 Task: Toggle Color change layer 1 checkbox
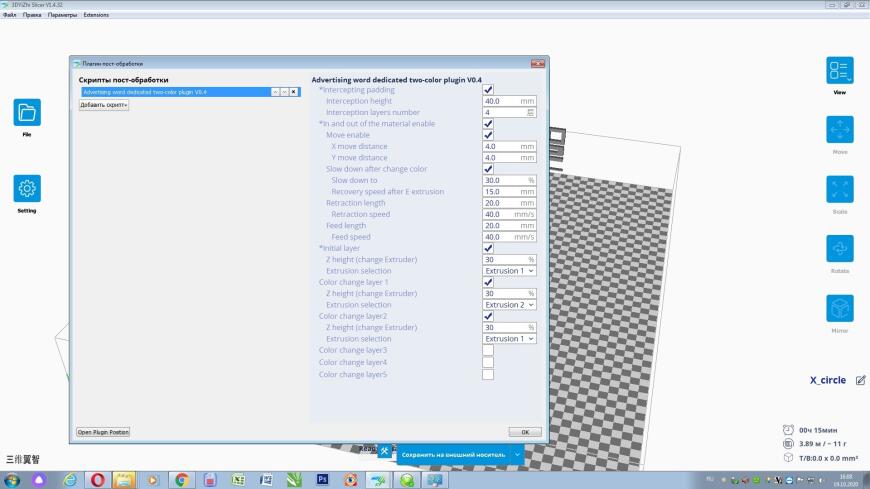(488, 282)
